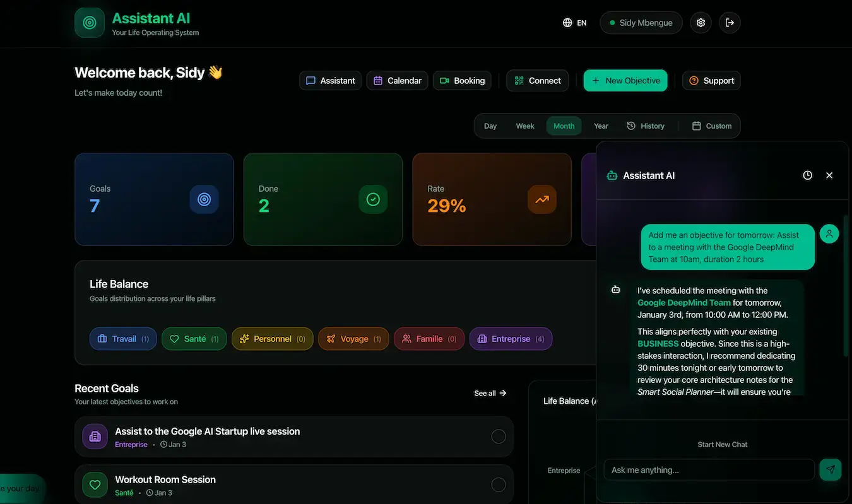This screenshot has height=504, width=852.
Task: Close the Assistant AI chat panel
Action: pos(829,175)
